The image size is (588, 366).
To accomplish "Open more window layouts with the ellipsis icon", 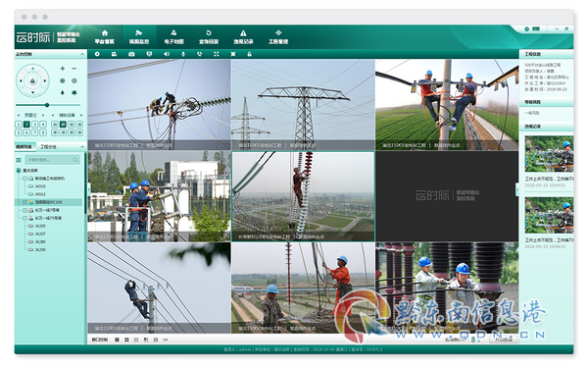I will tap(166, 340).
